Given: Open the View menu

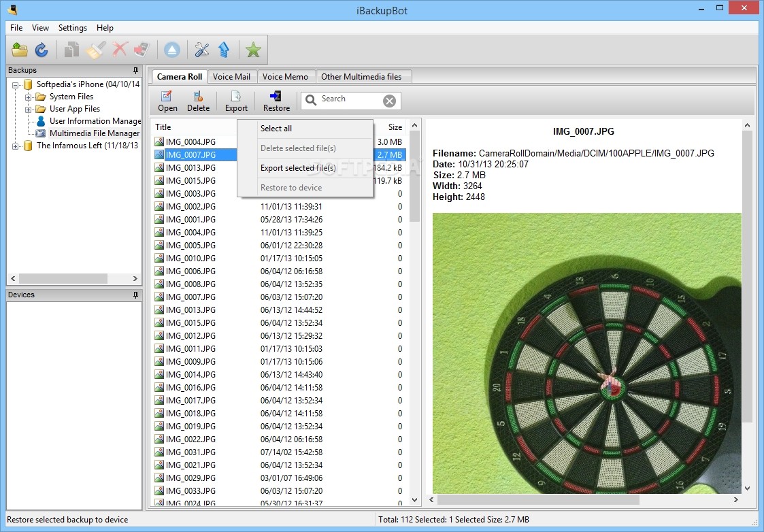Looking at the screenshot, I should [40, 28].
